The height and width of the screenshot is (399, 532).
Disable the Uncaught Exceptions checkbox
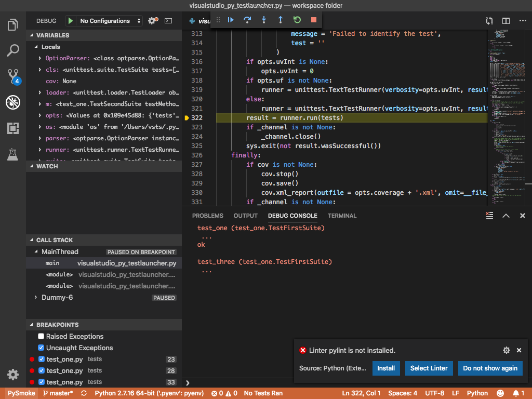click(41, 348)
